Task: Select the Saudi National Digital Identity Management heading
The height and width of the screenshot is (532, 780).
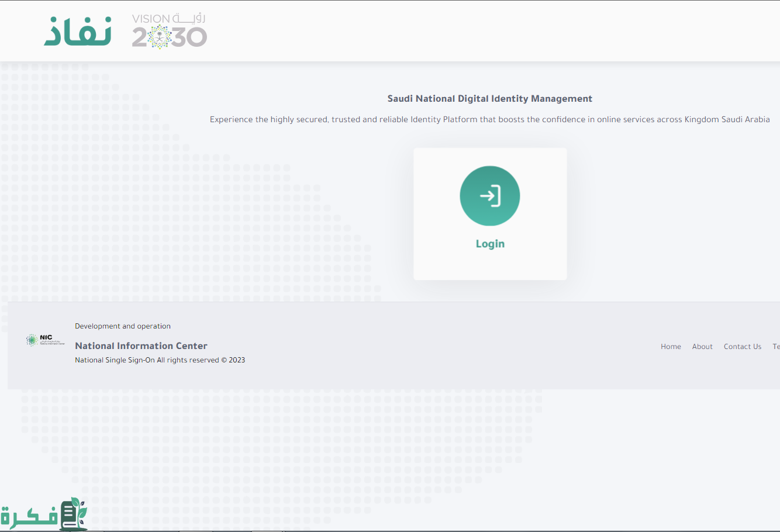Action: tap(490, 99)
